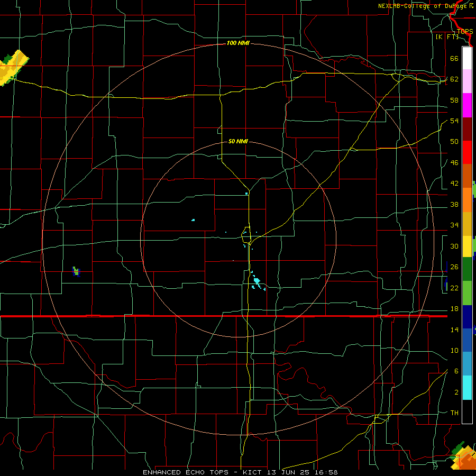This screenshot has height=476, width=476.
Task: Select the maroon legend color block
Action: click(467, 129)
